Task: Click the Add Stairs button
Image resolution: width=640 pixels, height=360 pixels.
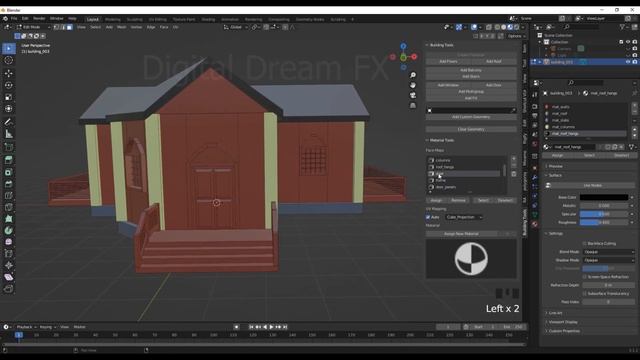Action: click(x=471, y=76)
